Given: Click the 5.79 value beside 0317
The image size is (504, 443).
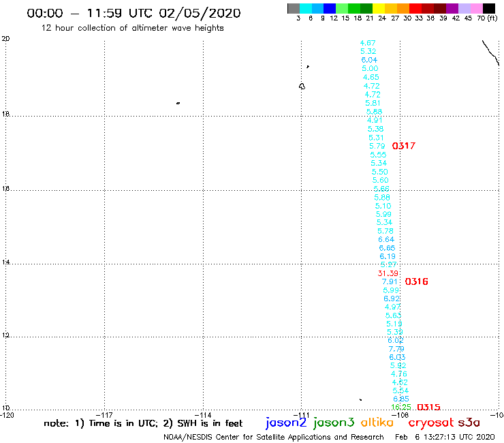Looking at the screenshot, I should [x=377, y=146].
